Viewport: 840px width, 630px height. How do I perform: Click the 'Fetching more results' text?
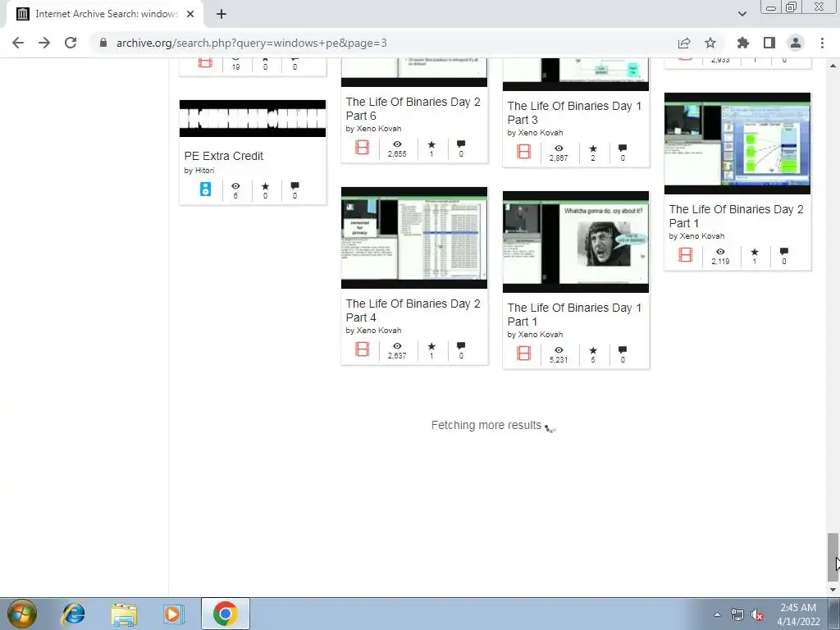tap(486, 426)
